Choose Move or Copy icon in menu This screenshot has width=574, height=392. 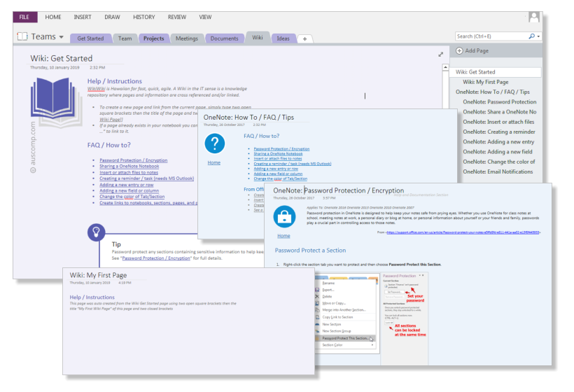(317, 303)
